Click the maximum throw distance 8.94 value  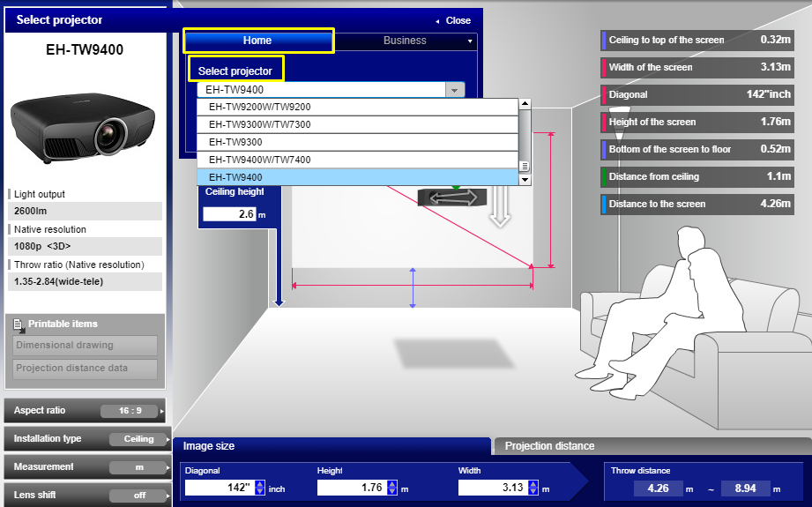pos(745,488)
